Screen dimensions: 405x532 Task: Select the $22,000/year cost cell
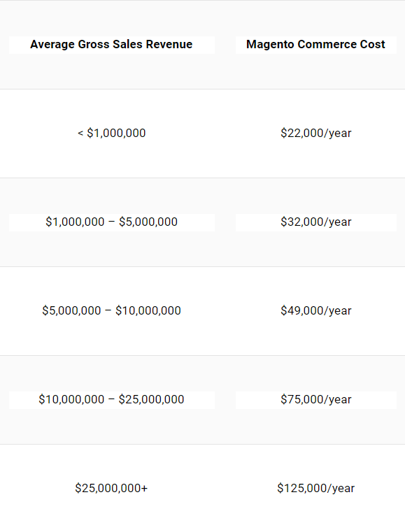pyautogui.click(x=315, y=133)
